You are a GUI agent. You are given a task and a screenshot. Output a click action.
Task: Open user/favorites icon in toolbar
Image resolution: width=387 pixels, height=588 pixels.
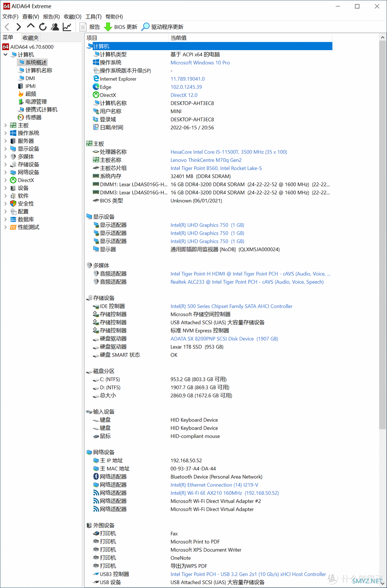[55, 27]
